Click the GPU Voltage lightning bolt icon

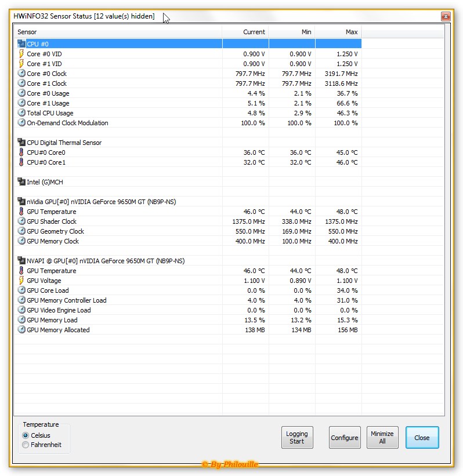point(21,281)
